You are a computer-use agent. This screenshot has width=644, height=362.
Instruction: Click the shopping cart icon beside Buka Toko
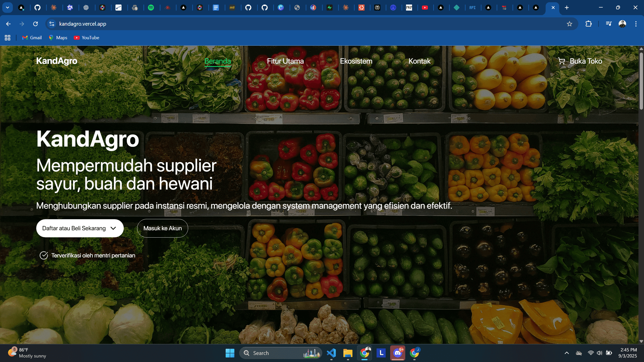[x=561, y=61]
